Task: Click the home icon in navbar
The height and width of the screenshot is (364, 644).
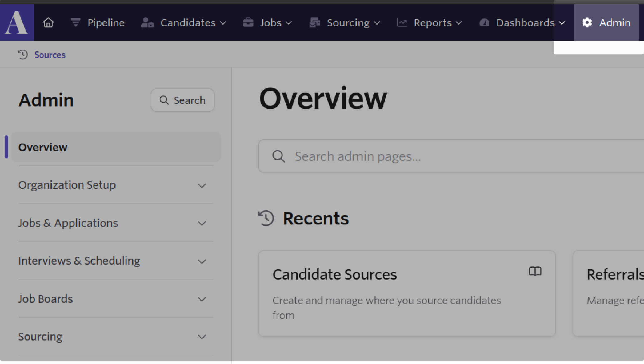Action: [48, 22]
